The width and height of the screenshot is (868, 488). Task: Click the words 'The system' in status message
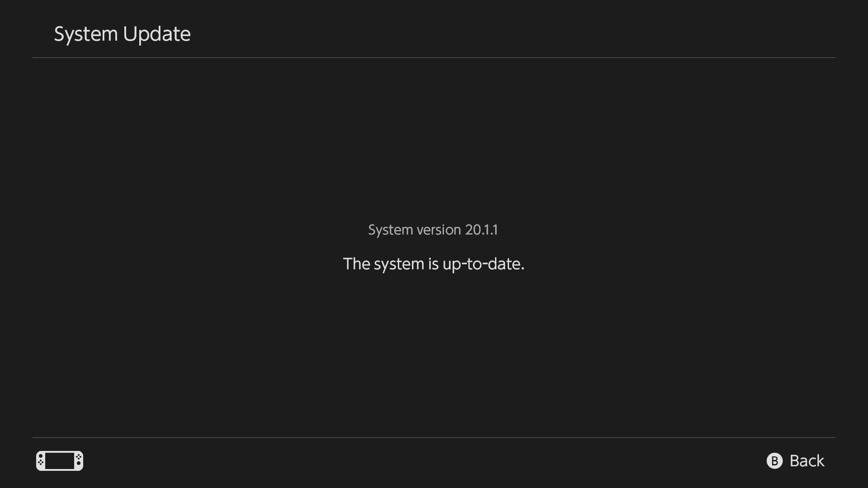point(383,264)
